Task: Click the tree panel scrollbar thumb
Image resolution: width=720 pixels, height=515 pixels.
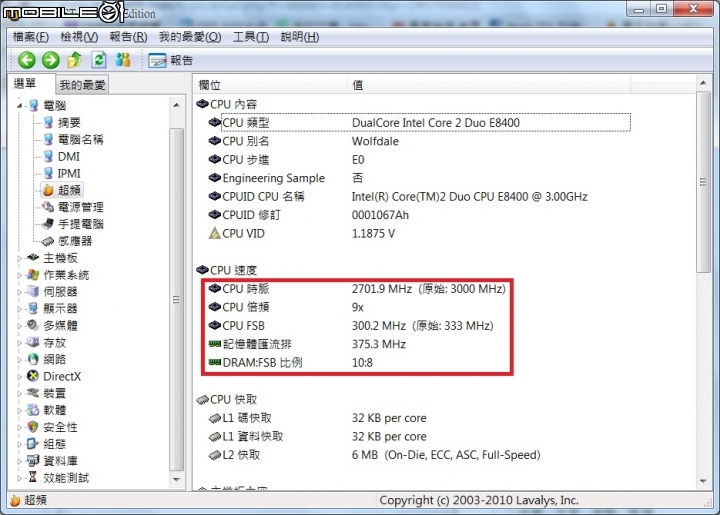Action: point(176,300)
